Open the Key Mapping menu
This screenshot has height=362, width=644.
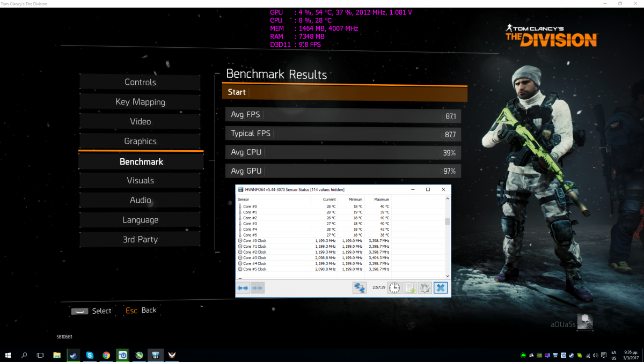140,102
